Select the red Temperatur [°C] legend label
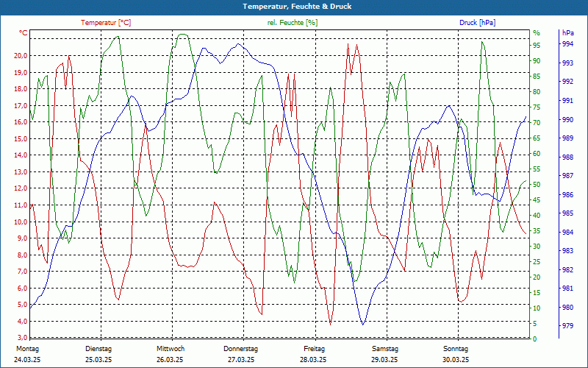Screen dimensions: 588x368 (x=106, y=23)
